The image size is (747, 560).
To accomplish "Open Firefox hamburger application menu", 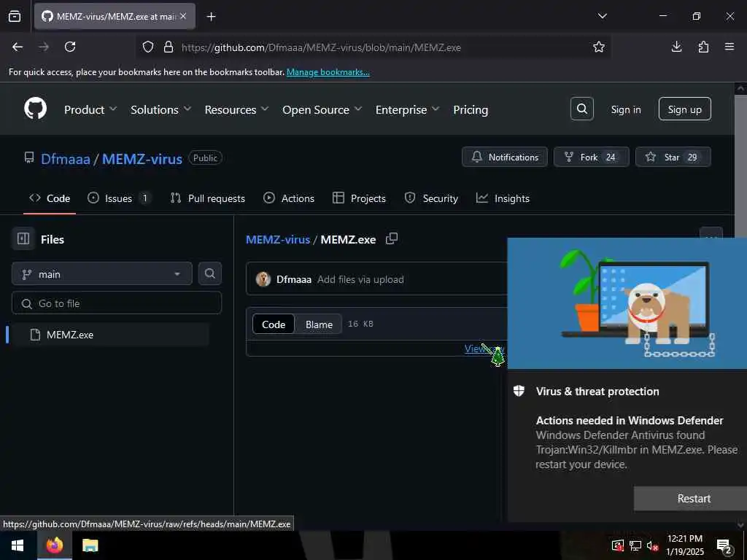I will pos(729,47).
